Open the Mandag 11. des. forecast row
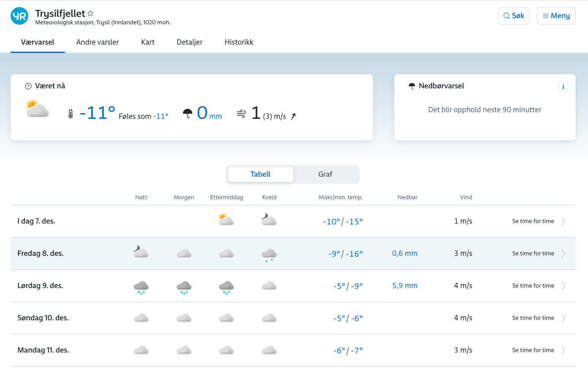Screen dimensions: 588x368 click(43, 350)
